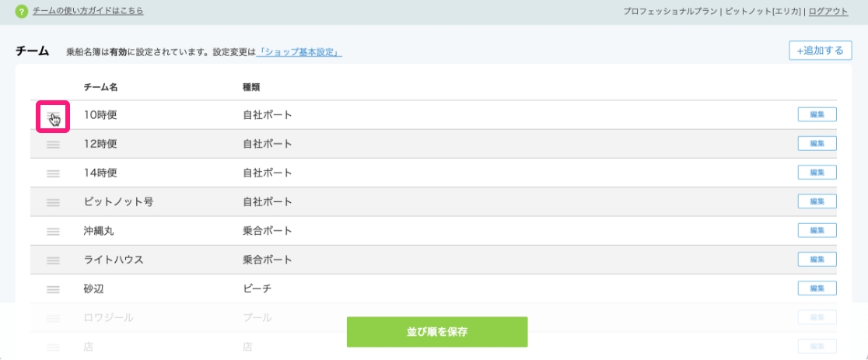Click the green question mark help icon

tap(22, 12)
